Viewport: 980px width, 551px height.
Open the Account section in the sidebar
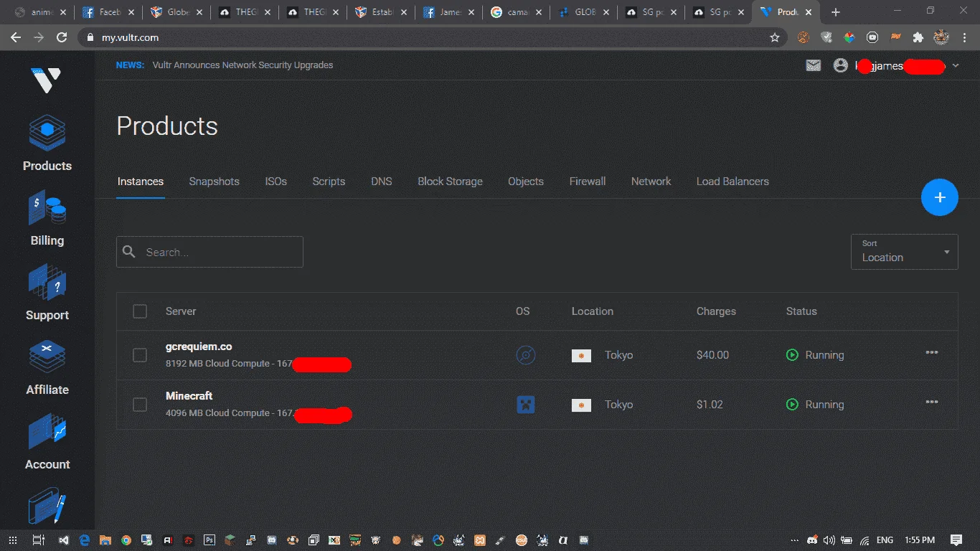tap(47, 443)
